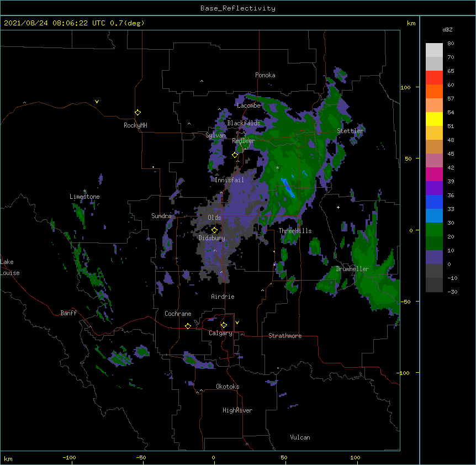Click the dBZ legend heading
This screenshot has height=465, width=476.
[447, 30]
